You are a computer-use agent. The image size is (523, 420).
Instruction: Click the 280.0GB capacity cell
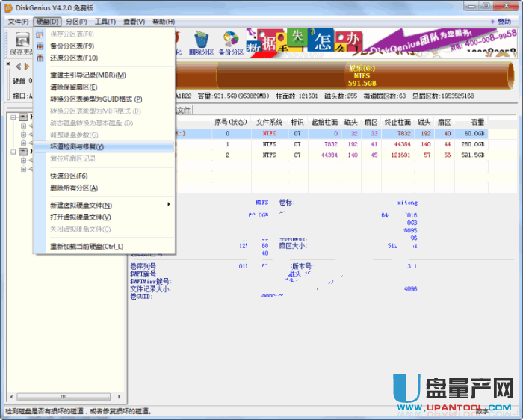(x=473, y=144)
